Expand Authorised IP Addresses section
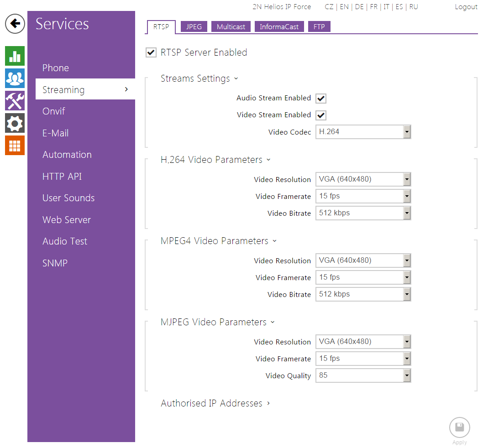 [215, 403]
